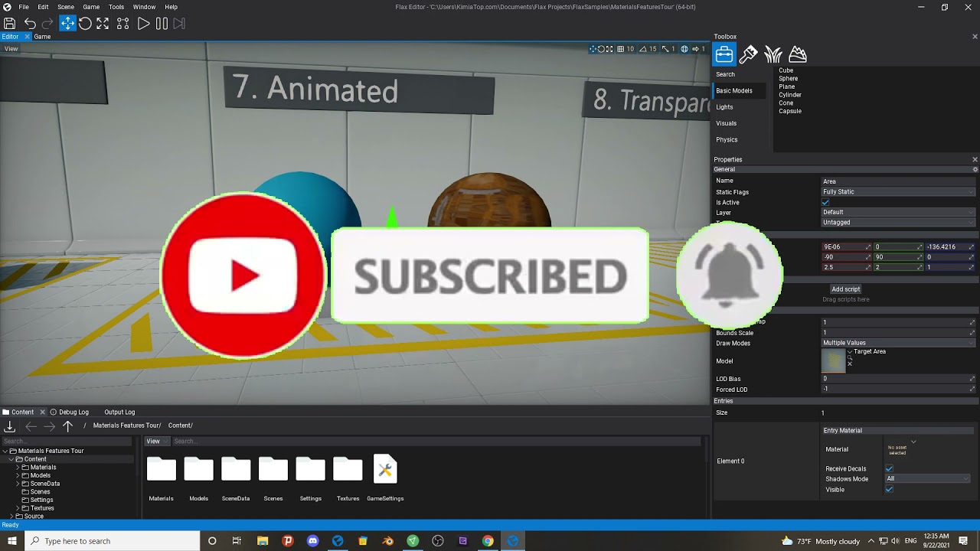The image size is (980, 551).
Task: Open the Shadows Mode dropdown
Action: point(927,479)
